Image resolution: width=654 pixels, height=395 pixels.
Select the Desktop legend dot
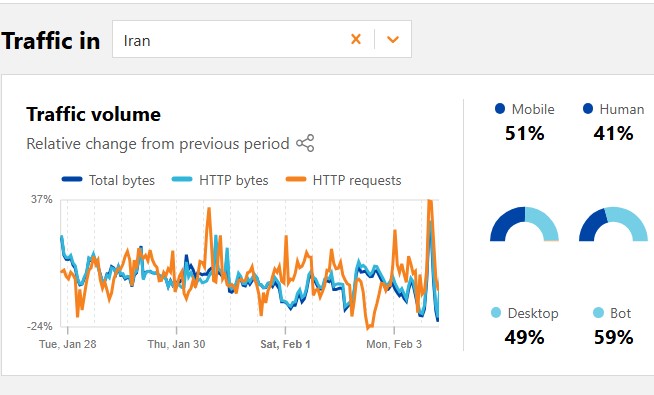click(x=496, y=313)
